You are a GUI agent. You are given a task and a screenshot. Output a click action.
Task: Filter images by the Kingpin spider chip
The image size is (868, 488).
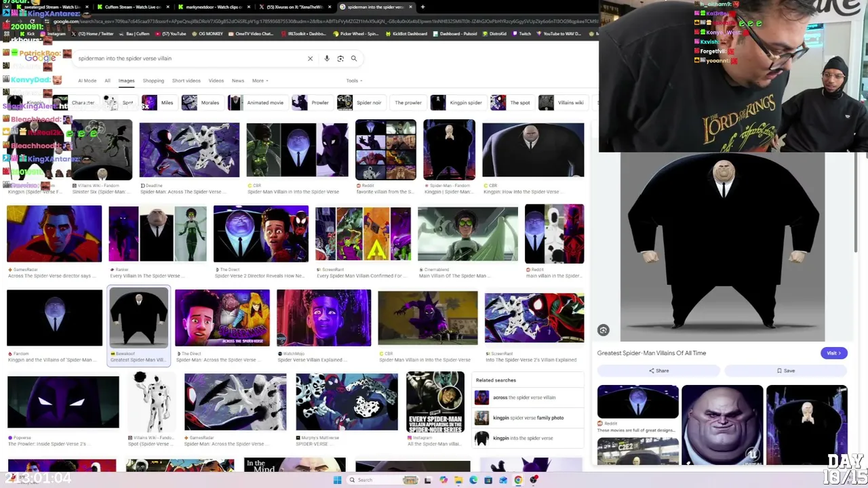(457, 103)
